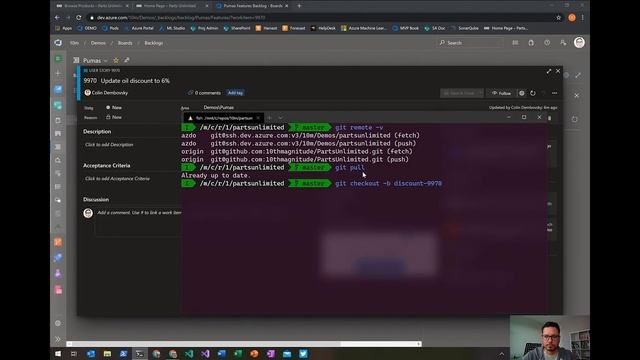Open the Chrome profile avatar icon
640x360 pixels.
point(572,18)
